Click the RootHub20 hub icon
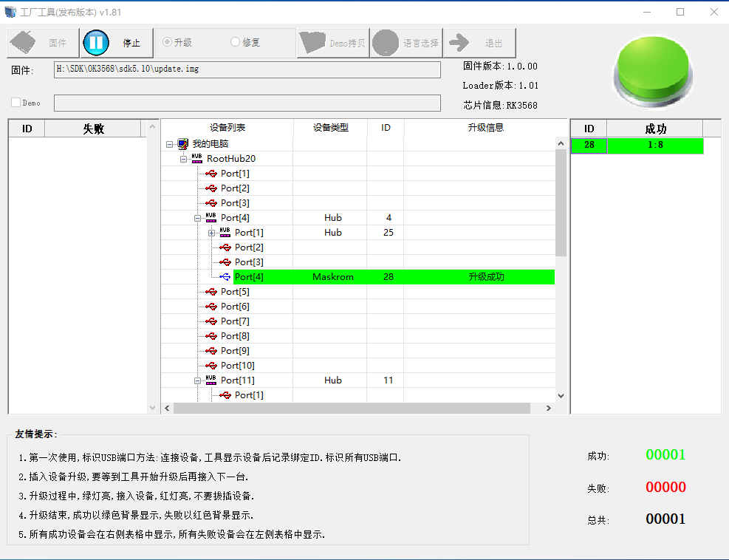 pos(197,159)
